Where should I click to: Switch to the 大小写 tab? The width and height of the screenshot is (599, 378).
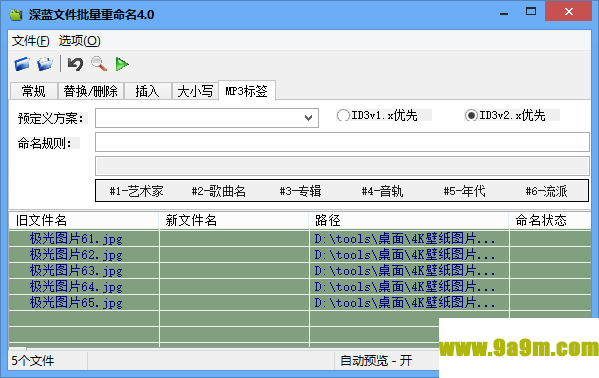195,91
